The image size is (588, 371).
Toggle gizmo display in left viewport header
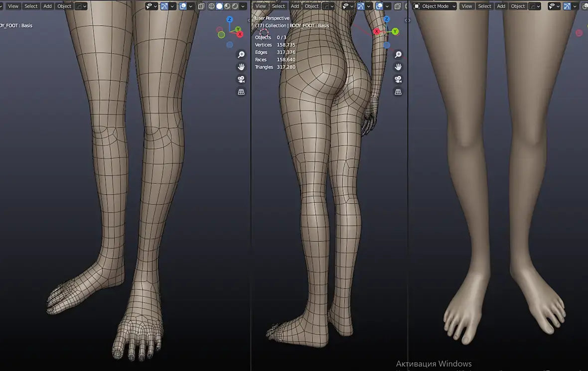pyautogui.click(x=164, y=6)
